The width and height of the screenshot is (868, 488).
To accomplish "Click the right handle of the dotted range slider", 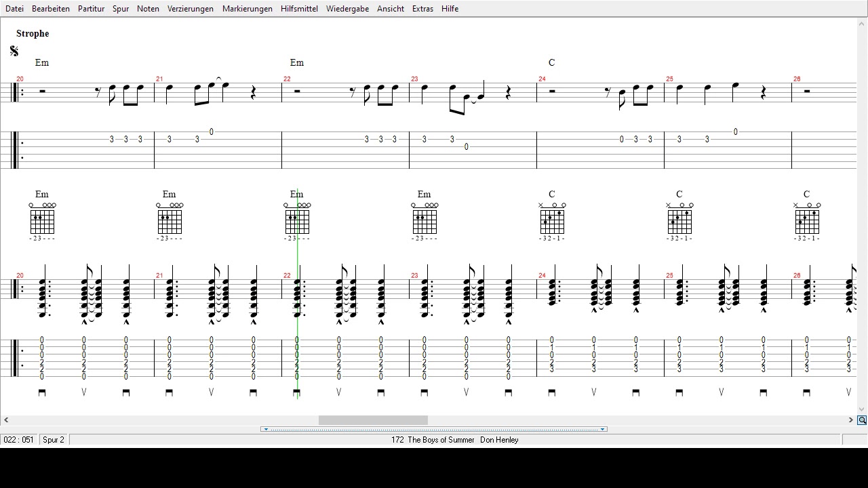I will pyautogui.click(x=602, y=429).
